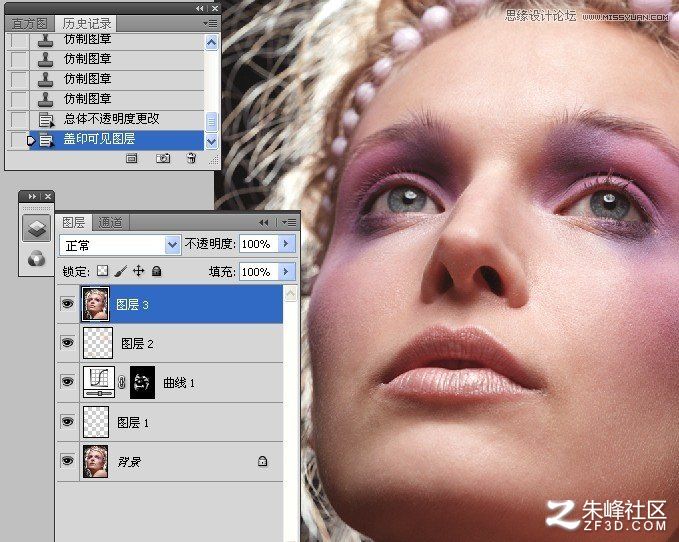Select layer name 图层 1
Screen dimensions: 679x542
pyautogui.click(x=133, y=423)
